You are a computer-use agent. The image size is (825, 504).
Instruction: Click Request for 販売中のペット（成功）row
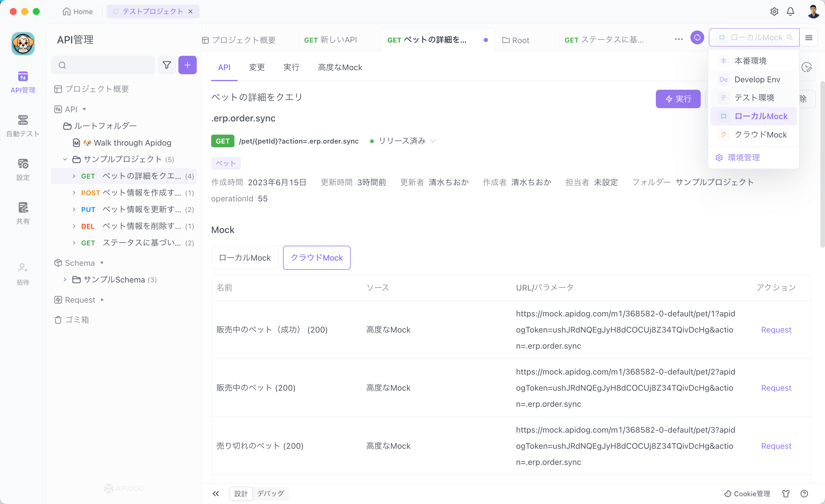[x=776, y=329]
